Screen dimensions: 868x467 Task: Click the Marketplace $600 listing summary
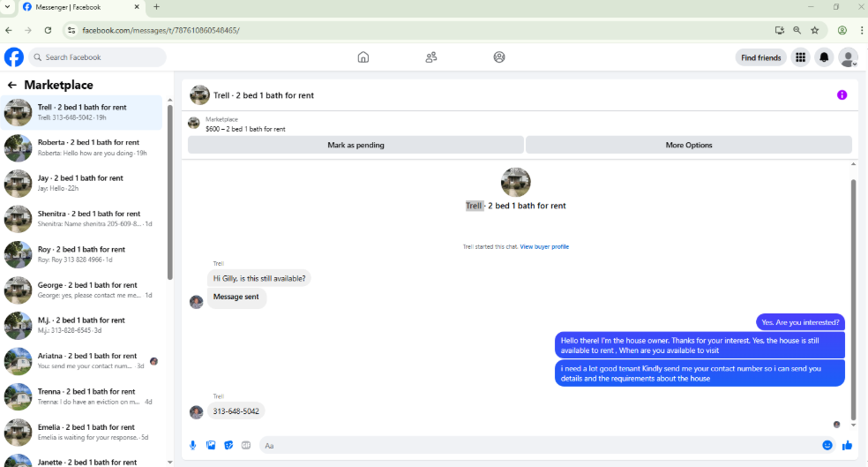245,124
